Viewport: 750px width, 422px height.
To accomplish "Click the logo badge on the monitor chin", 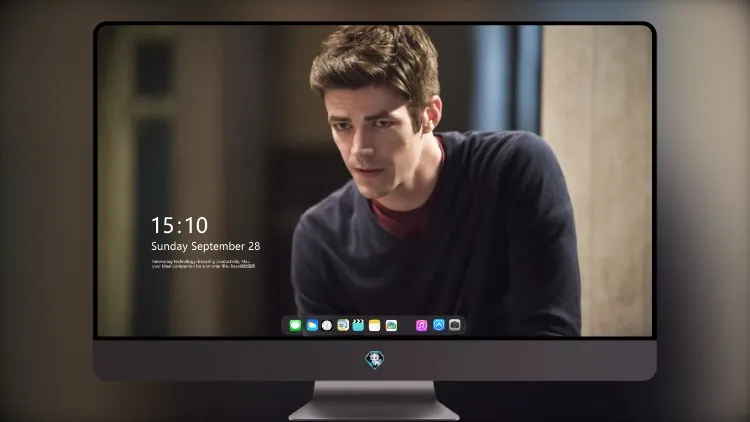I will click(x=375, y=360).
